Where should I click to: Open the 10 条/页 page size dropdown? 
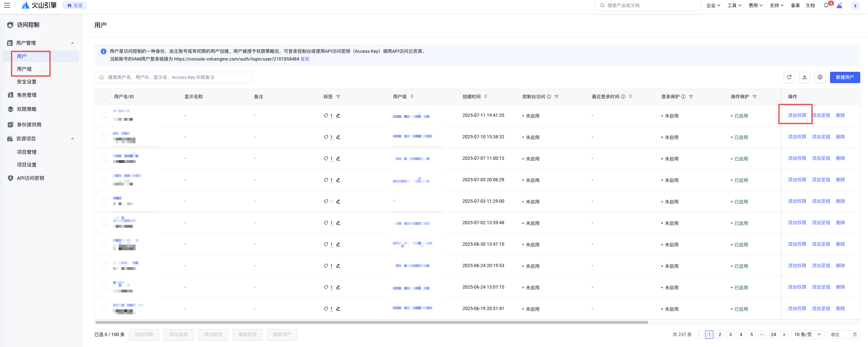click(x=807, y=335)
